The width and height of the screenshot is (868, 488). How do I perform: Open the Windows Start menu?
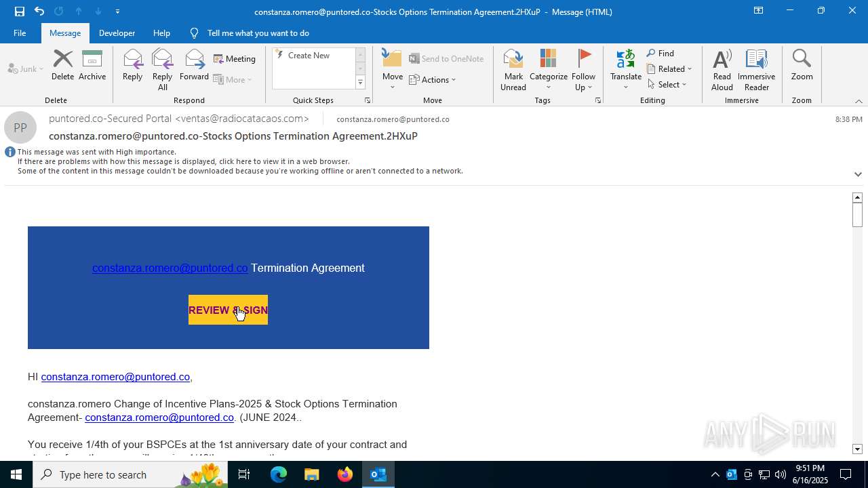(x=16, y=474)
